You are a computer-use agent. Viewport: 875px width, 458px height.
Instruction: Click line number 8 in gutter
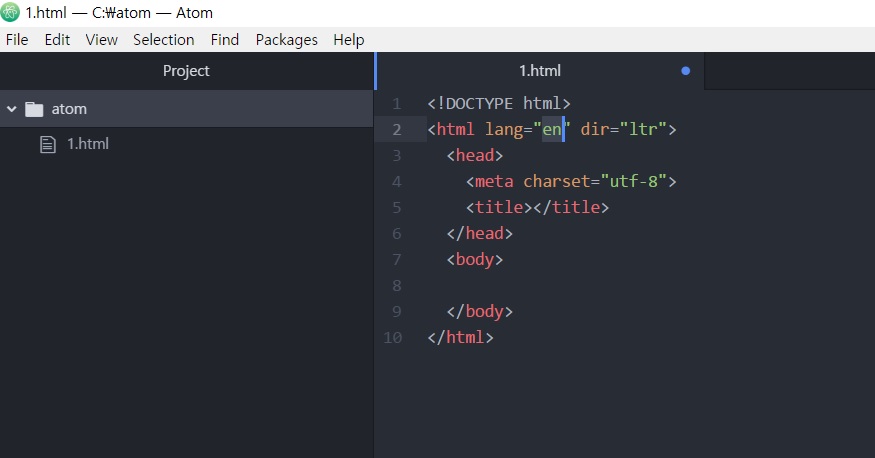tap(396, 286)
